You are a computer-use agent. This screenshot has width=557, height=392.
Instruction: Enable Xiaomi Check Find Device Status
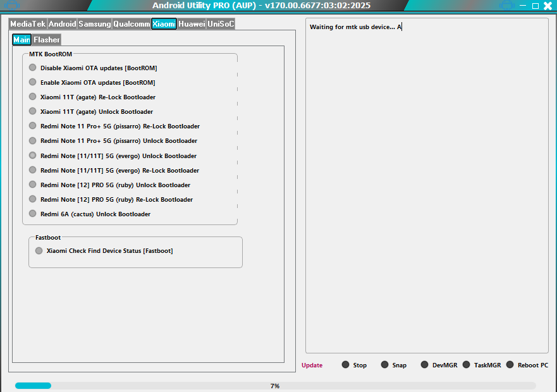pyautogui.click(x=38, y=250)
